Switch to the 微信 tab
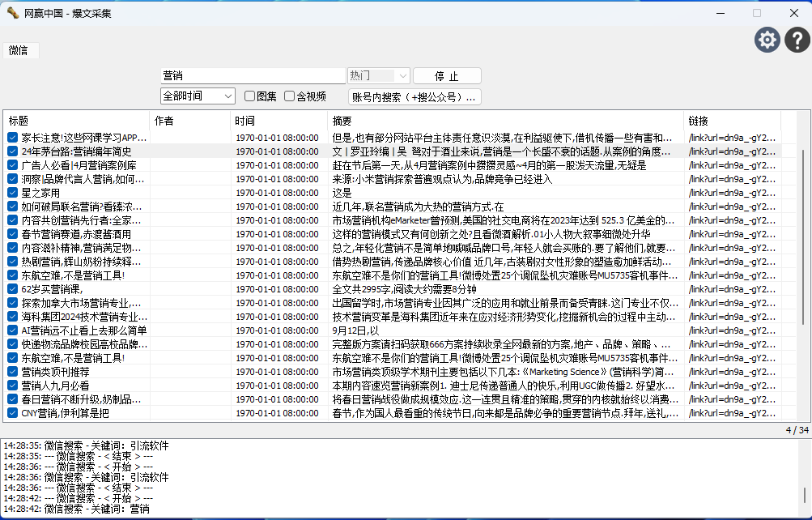Viewport: 812px width, 520px height. point(18,50)
